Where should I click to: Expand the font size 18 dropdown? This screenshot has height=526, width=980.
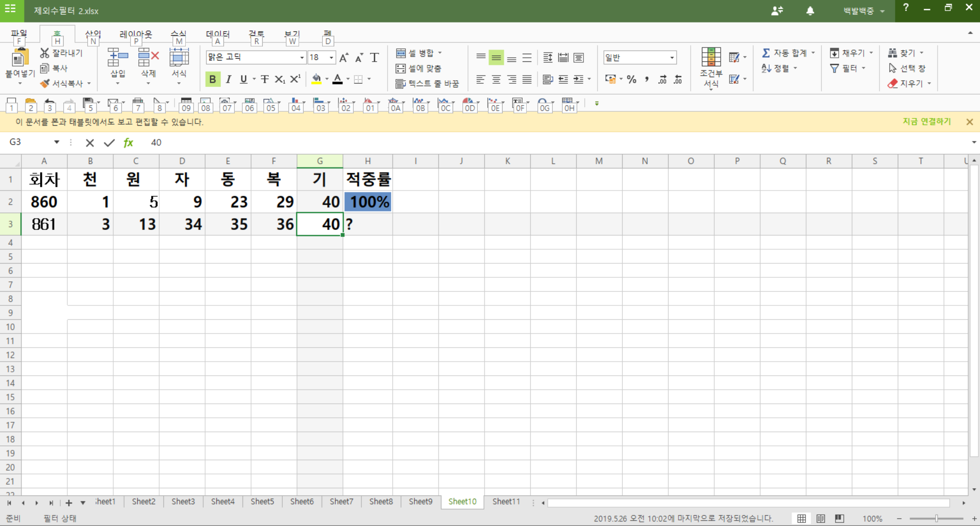(x=331, y=58)
